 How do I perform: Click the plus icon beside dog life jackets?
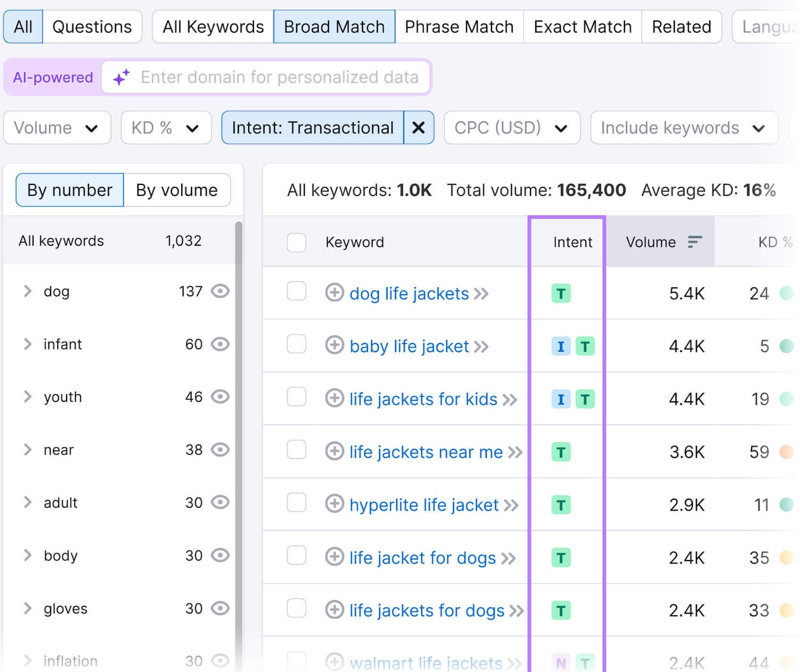pos(334,292)
